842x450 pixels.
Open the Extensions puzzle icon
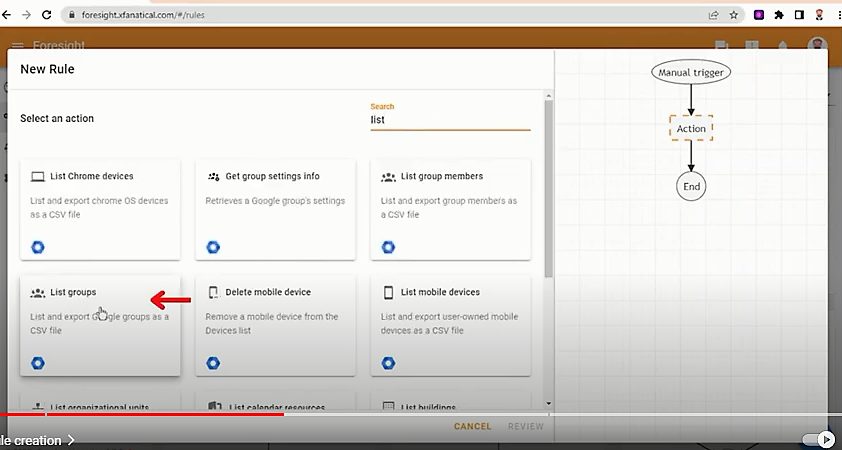click(x=779, y=15)
